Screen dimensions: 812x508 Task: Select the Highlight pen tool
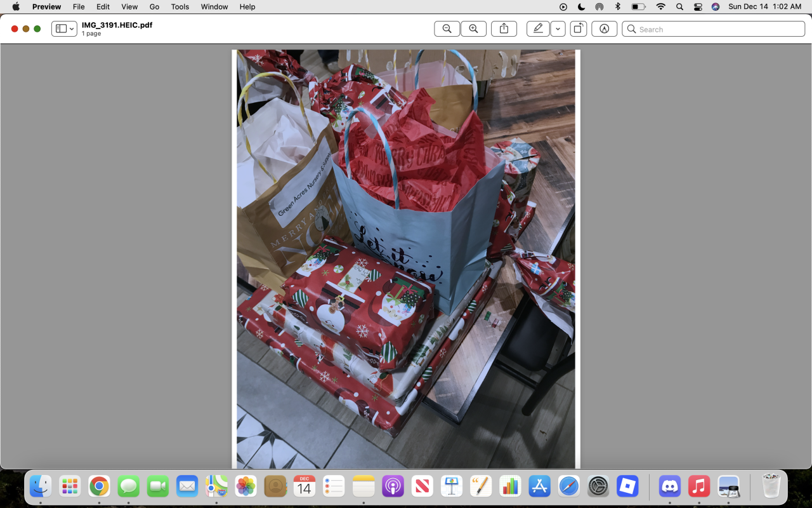pyautogui.click(x=538, y=29)
